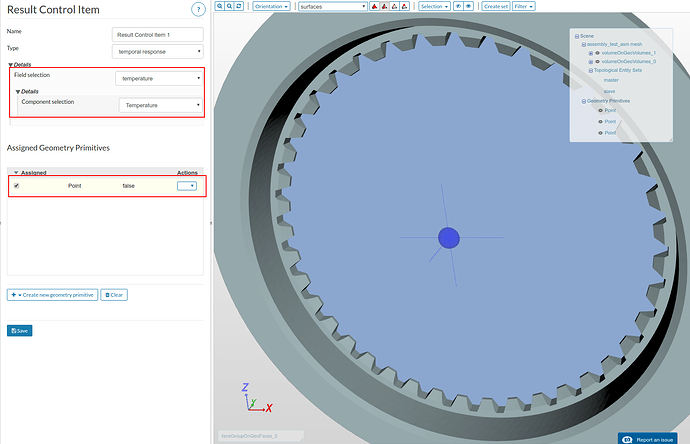The width and height of the screenshot is (690, 444).
Task: Open the Field selection temperature dropdown
Action: 160,78
